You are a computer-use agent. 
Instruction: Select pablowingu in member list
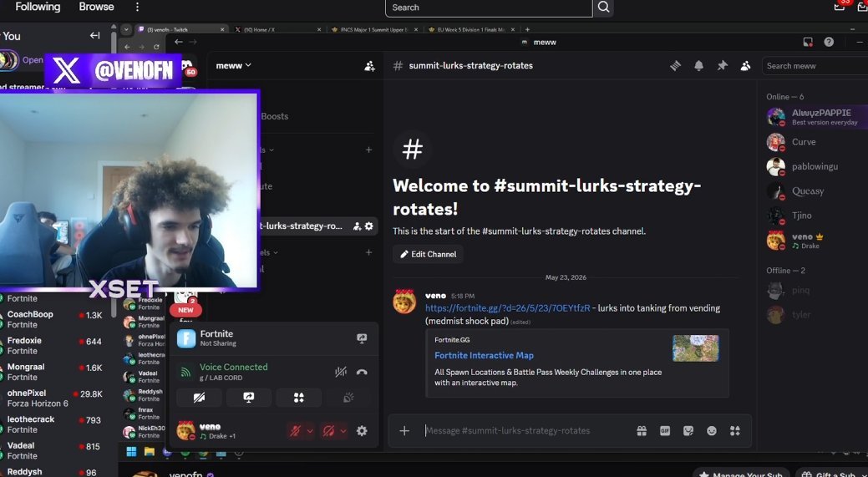tap(816, 166)
